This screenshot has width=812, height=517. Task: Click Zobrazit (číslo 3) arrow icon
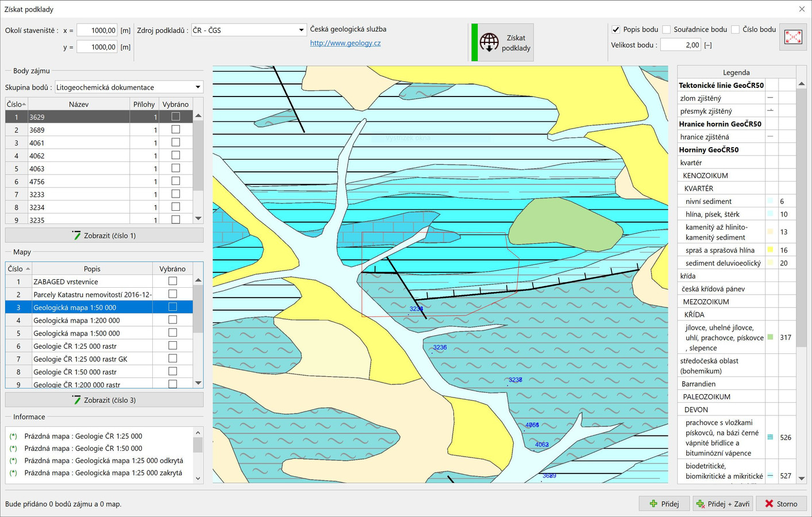pos(76,400)
